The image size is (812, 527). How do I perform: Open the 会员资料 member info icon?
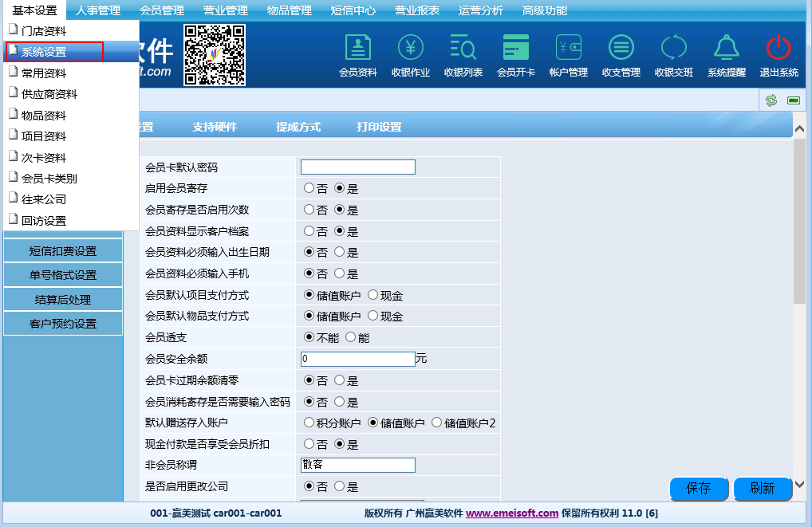(358, 49)
